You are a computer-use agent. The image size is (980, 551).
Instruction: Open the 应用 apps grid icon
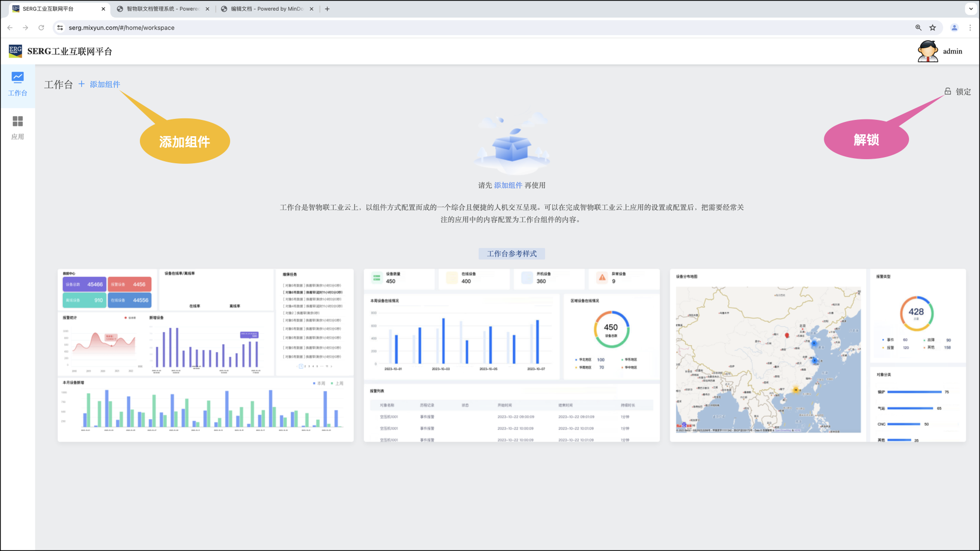point(17,121)
